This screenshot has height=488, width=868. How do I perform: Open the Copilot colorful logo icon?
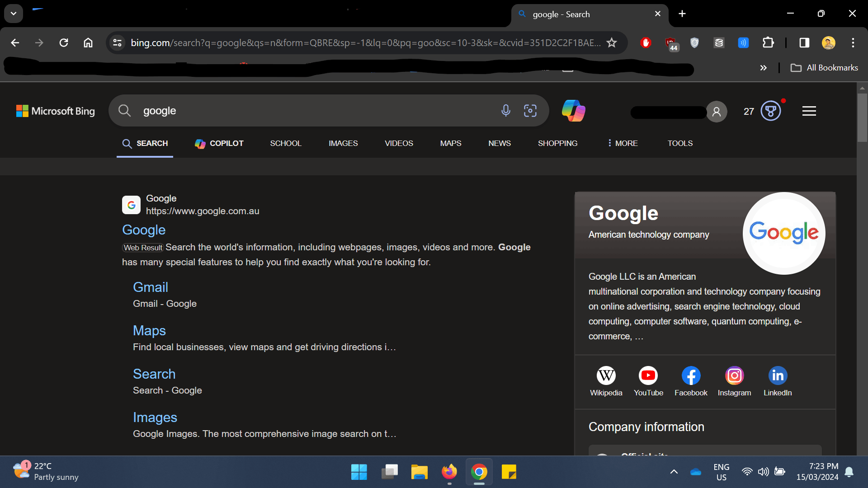[573, 111]
